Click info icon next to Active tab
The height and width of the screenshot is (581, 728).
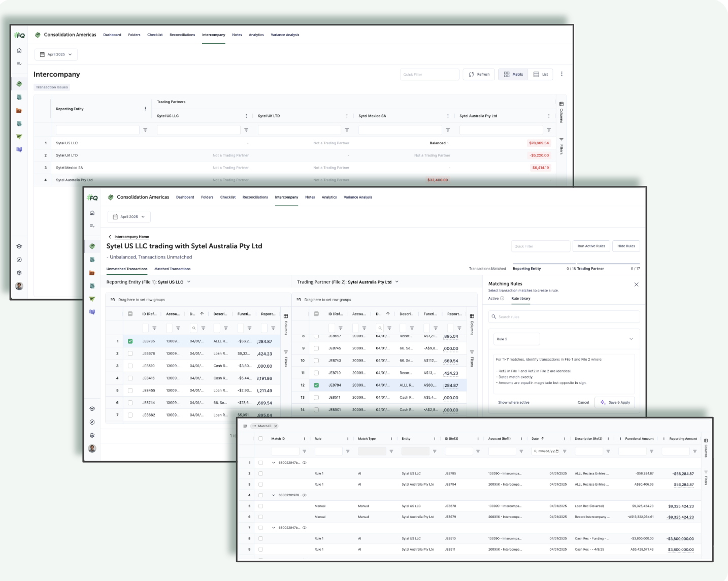pyautogui.click(x=503, y=299)
